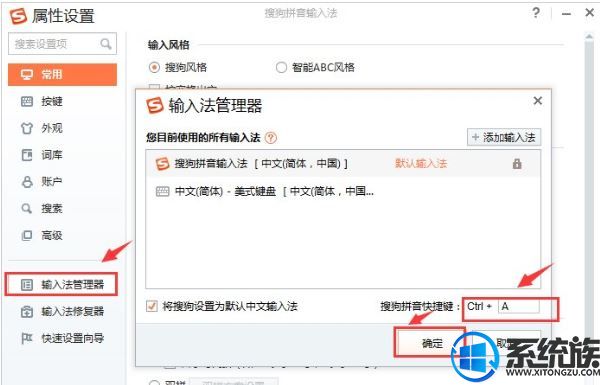Open the 搜索 settings tab

point(52,209)
